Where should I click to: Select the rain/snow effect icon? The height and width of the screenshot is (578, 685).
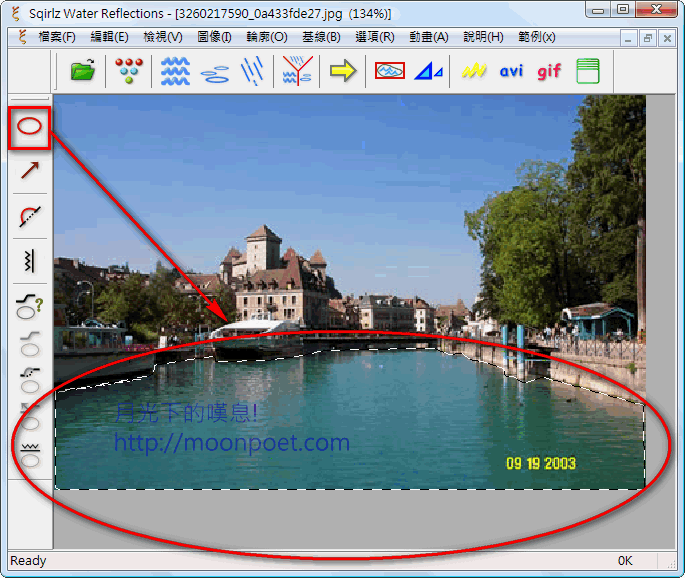pyautogui.click(x=253, y=71)
